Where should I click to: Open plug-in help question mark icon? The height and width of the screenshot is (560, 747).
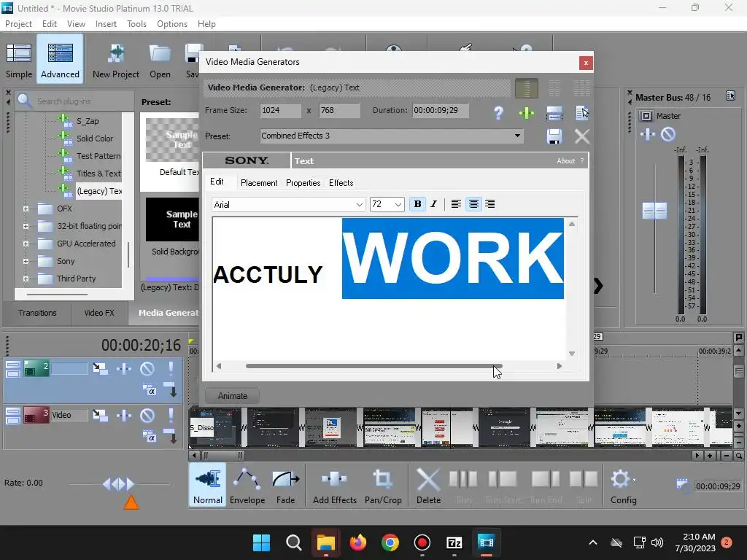[498, 113]
